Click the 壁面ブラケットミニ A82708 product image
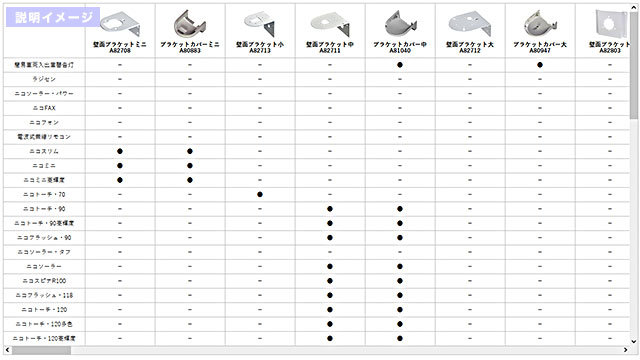Viewport: 640px width, 360px height. (120, 24)
